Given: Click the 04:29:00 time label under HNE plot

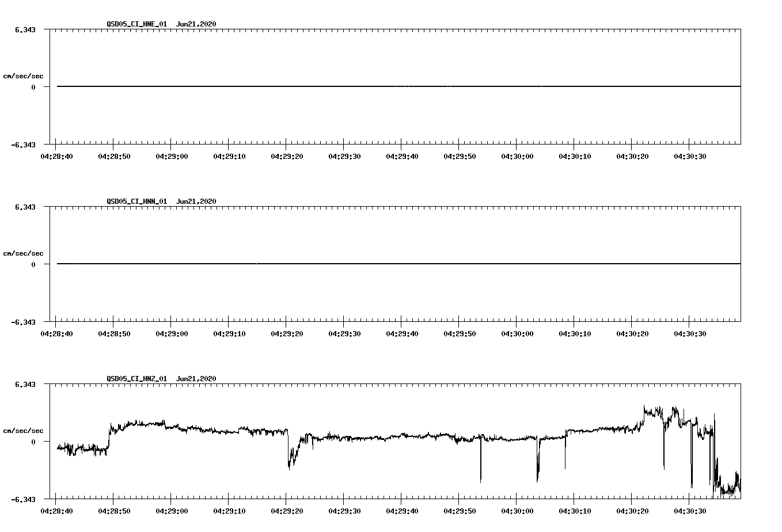Looking at the screenshot, I should [172, 157].
